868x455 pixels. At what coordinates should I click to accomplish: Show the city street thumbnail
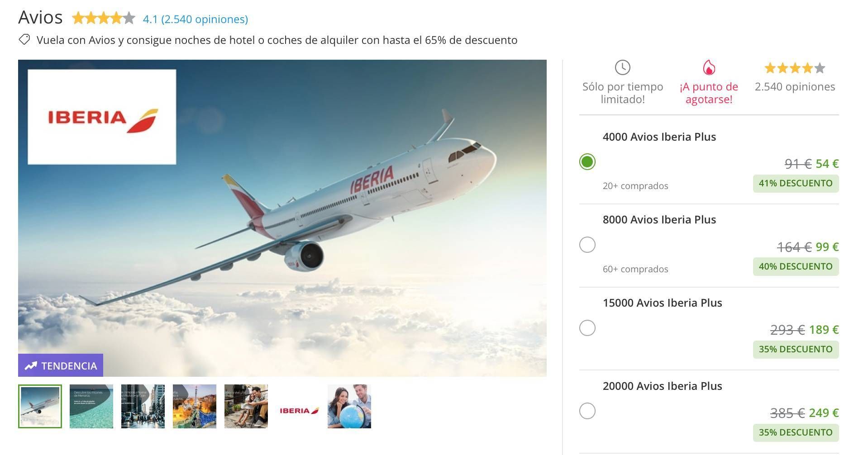pos(143,406)
